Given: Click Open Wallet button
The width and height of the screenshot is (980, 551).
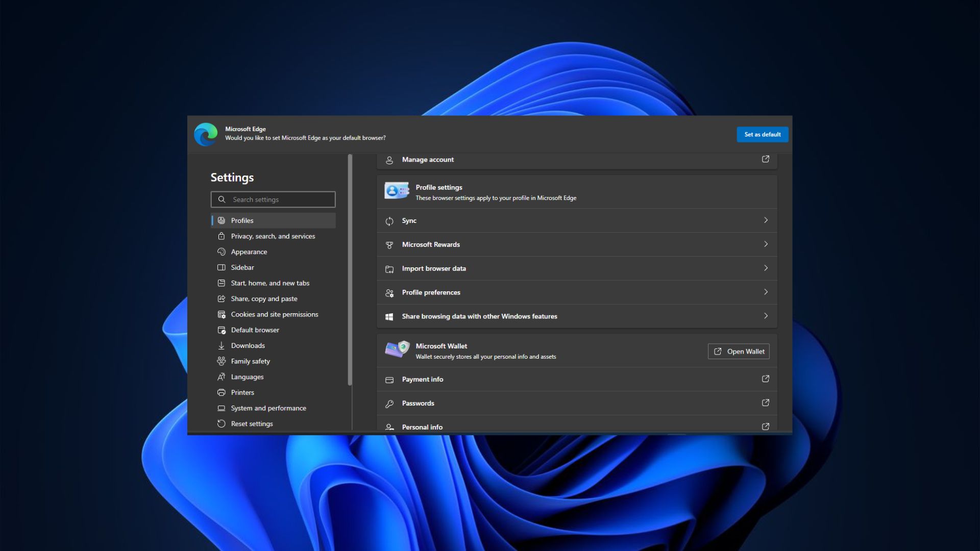Looking at the screenshot, I should click(739, 350).
